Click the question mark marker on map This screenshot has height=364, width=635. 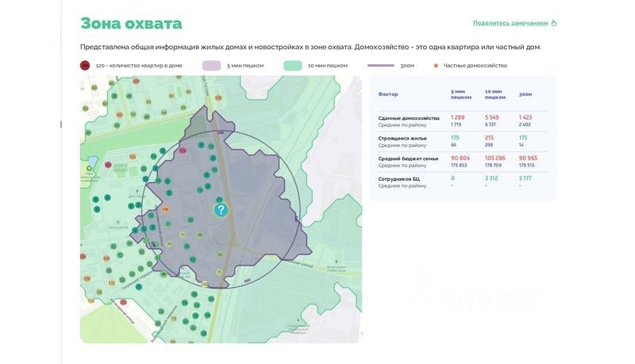(221, 210)
